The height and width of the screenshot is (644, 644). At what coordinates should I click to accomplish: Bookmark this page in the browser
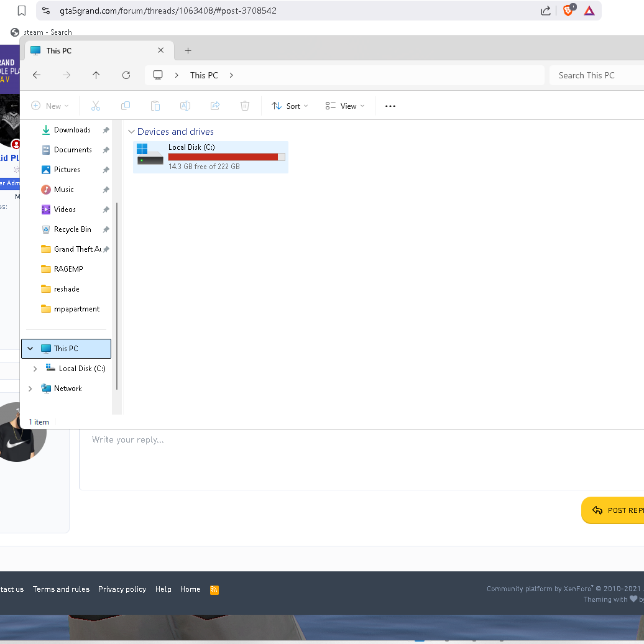[22, 11]
